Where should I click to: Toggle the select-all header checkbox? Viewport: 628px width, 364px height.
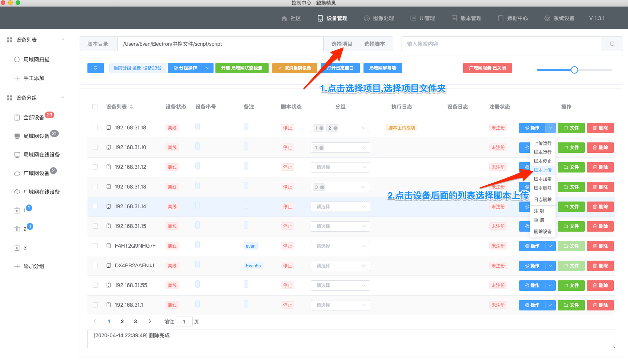pyautogui.click(x=95, y=107)
